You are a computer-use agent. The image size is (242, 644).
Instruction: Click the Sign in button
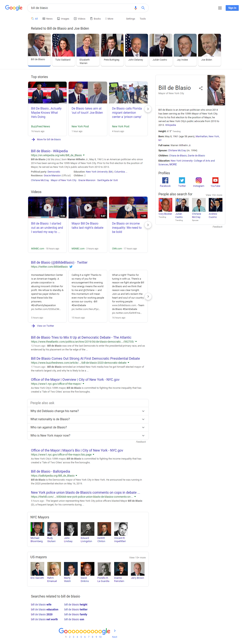(x=232, y=8)
